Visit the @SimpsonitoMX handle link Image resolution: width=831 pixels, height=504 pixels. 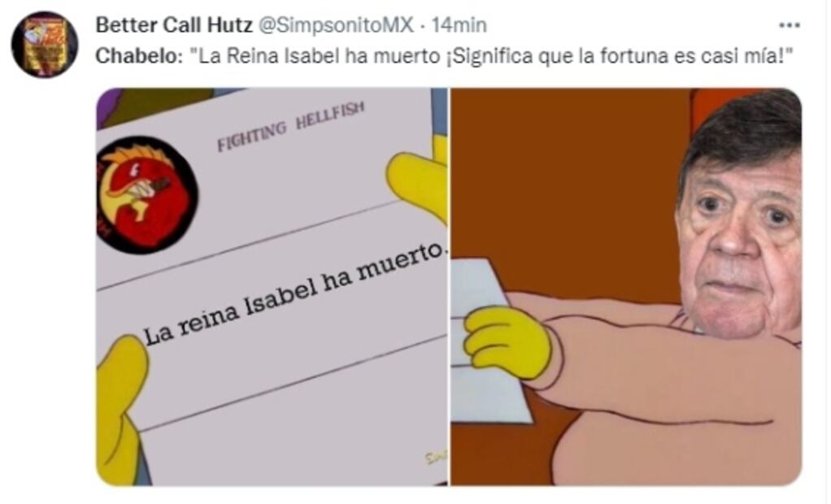[336, 25]
